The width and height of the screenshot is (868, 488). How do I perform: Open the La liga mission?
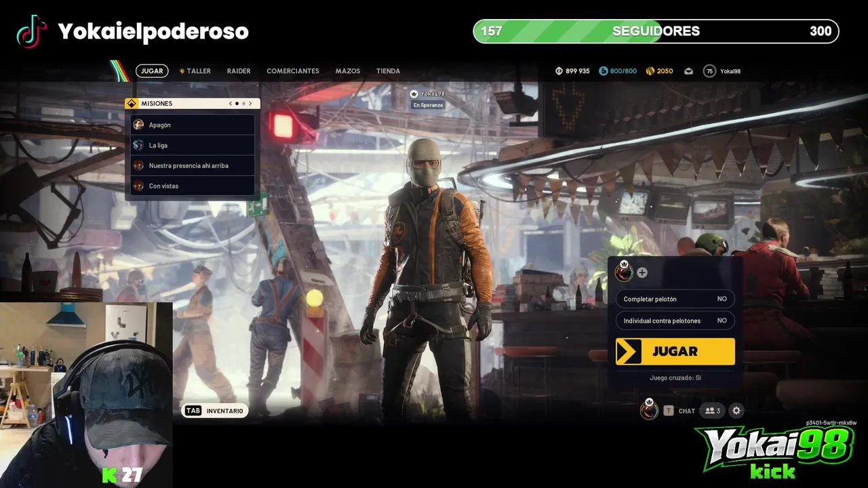pyautogui.click(x=193, y=145)
